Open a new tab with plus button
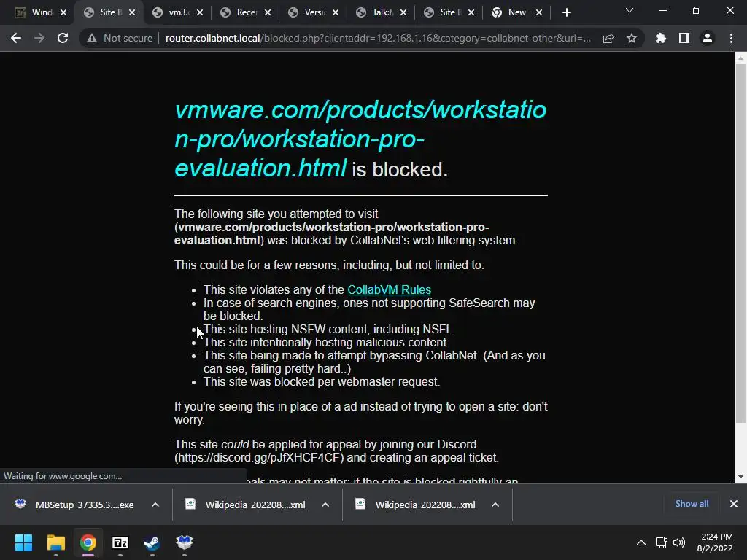Screen dimensions: 747x560 pos(566,12)
